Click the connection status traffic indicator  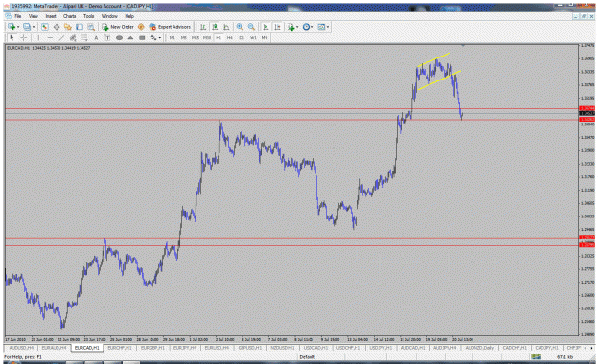(536, 357)
